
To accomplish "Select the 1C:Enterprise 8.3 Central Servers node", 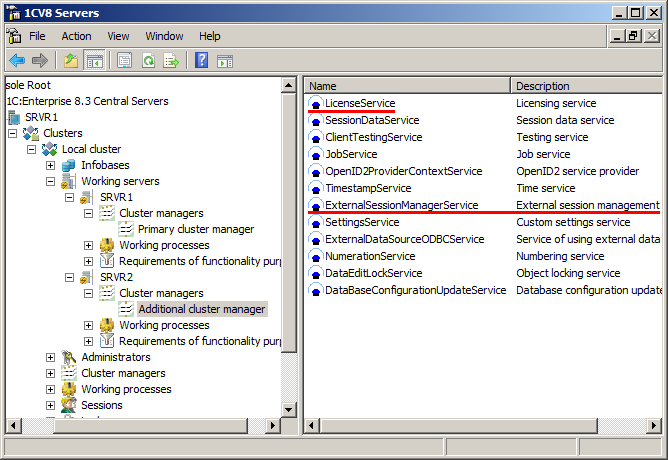I will [87, 101].
